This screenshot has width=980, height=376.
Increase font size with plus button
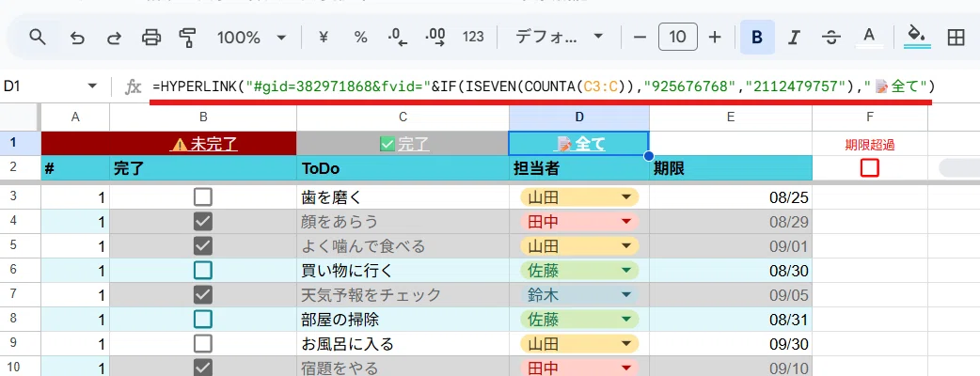(x=715, y=38)
